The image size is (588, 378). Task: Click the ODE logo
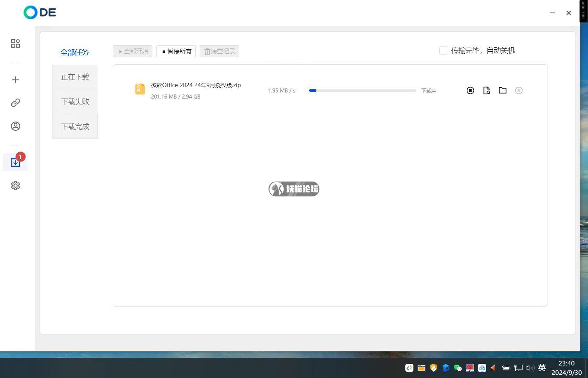[x=40, y=12]
